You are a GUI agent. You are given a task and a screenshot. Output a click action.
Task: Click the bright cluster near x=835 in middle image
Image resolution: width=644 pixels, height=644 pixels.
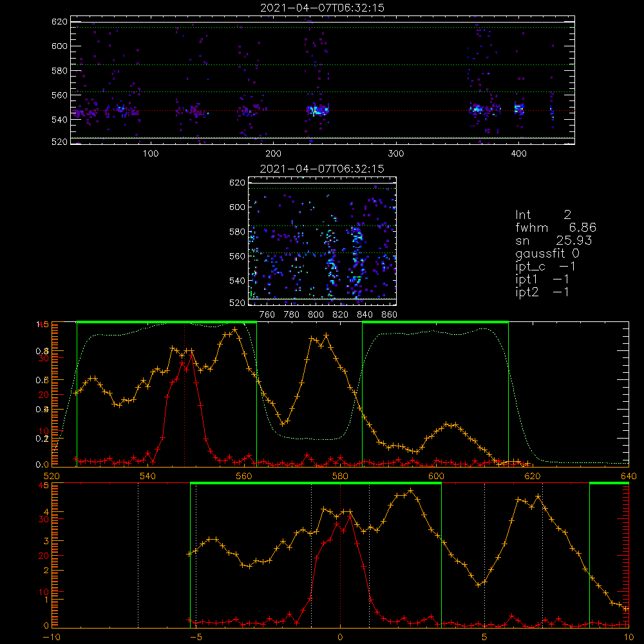357,236
